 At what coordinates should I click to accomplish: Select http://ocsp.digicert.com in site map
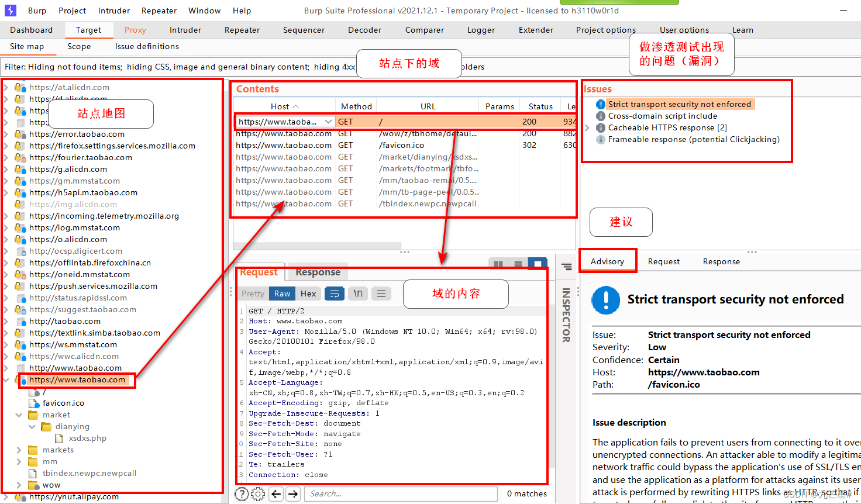pyautogui.click(x=75, y=251)
